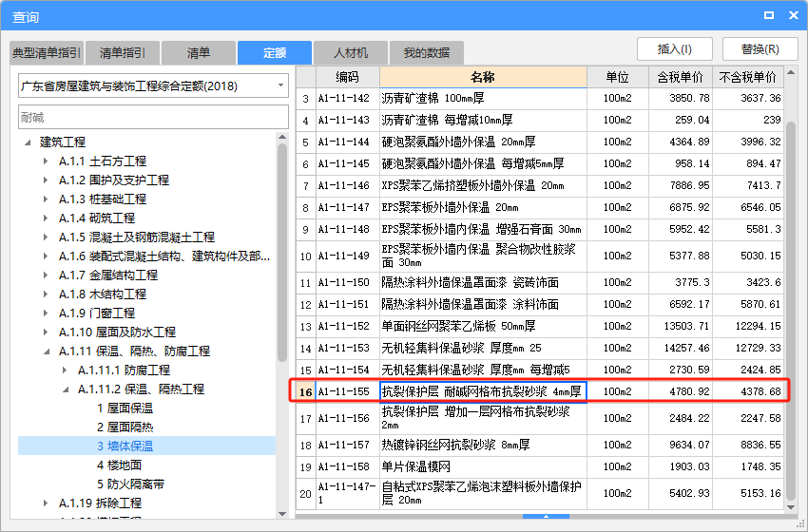Select row 沥青矿渣棉 100mm厚
This screenshot has height=532, width=808.
pos(540,99)
